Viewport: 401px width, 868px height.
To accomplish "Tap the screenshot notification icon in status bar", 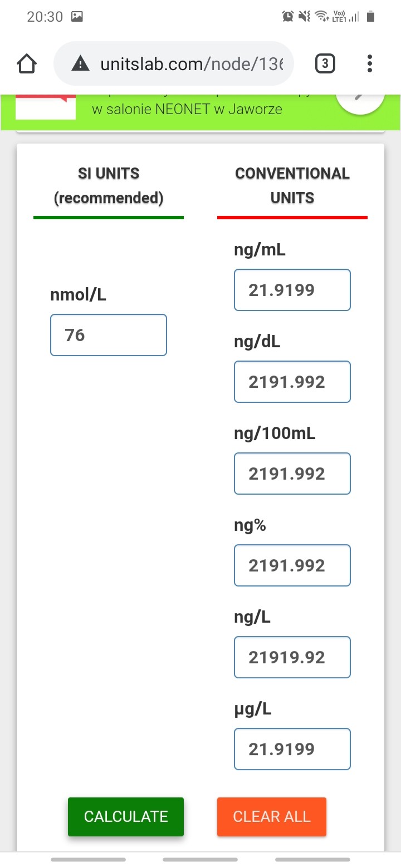I will 77,17.
